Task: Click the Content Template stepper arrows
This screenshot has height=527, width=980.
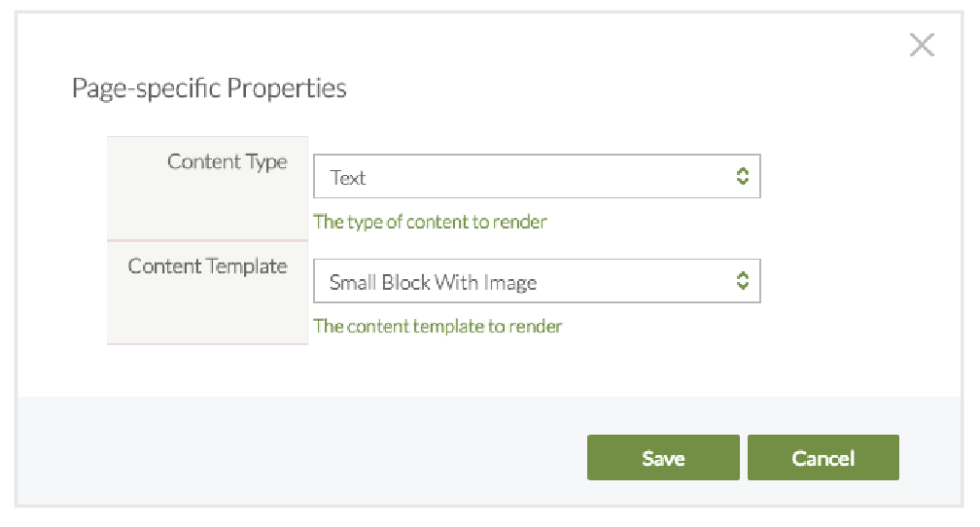Action: [x=743, y=281]
